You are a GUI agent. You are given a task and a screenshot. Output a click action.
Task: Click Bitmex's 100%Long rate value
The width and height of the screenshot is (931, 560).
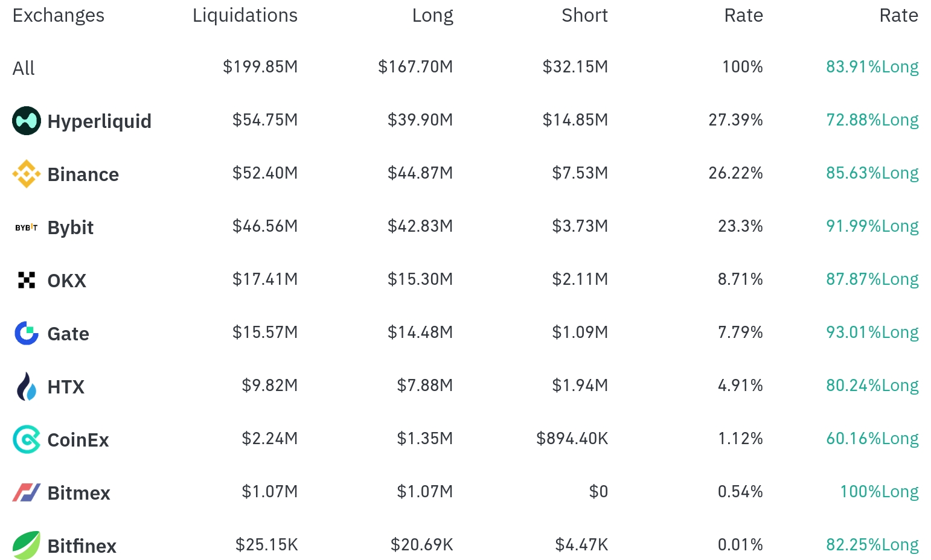(x=879, y=492)
